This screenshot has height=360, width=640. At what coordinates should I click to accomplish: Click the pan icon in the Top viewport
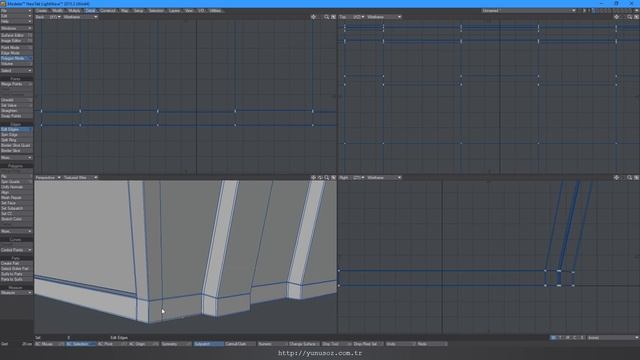tap(617, 17)
